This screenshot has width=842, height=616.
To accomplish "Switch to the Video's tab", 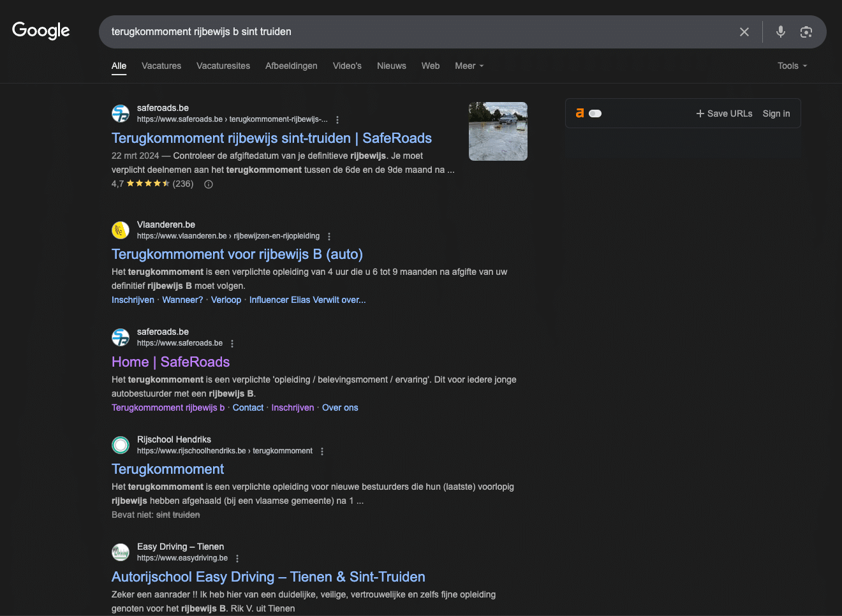I will point(347,66).
